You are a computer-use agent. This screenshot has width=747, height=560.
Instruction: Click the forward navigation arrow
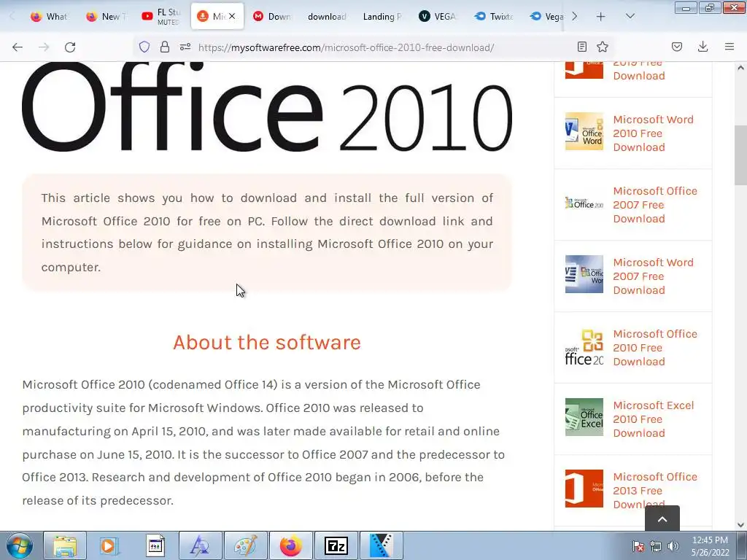[44, 47]
